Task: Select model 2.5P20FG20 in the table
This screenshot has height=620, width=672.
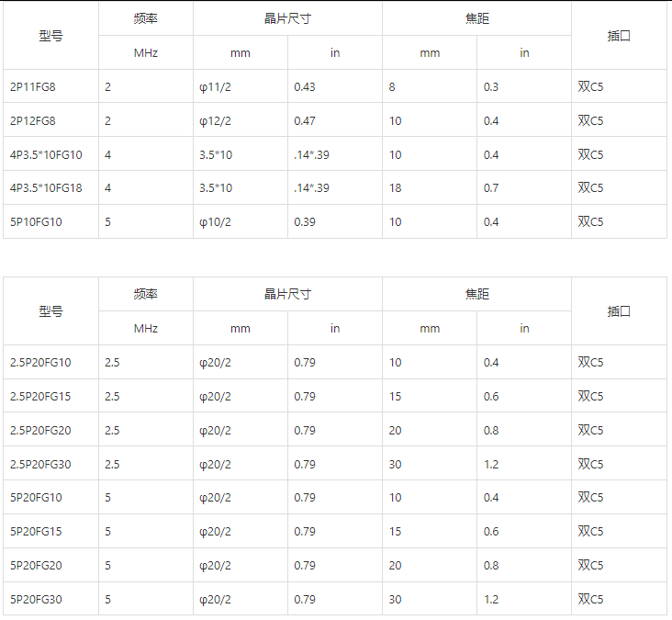Action: [x=40, y=430]
